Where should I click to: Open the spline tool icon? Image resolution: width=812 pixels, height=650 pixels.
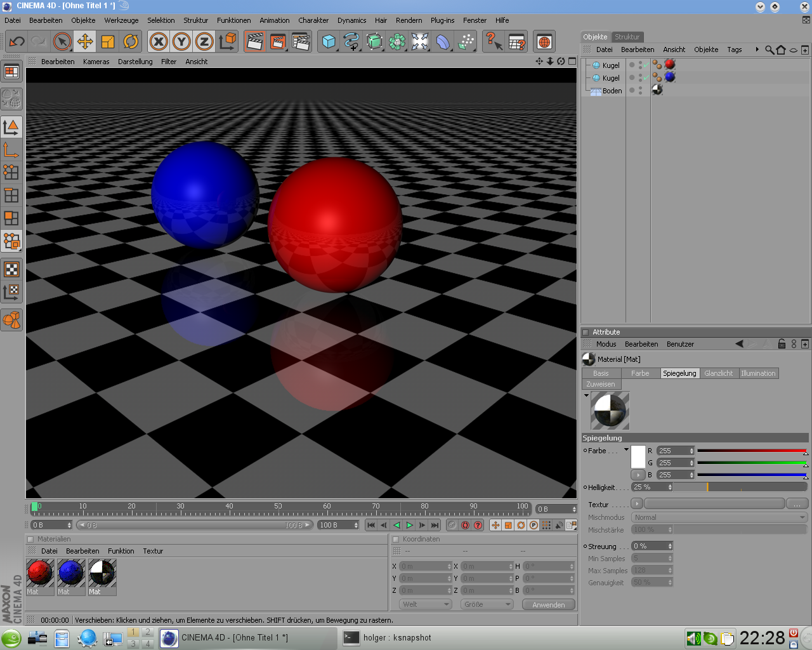tap(351, 42)
